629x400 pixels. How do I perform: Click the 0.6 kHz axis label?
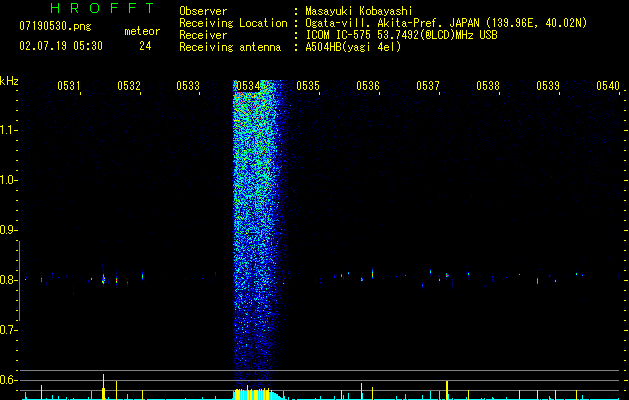pyautogui.click(x=7, y=380)
